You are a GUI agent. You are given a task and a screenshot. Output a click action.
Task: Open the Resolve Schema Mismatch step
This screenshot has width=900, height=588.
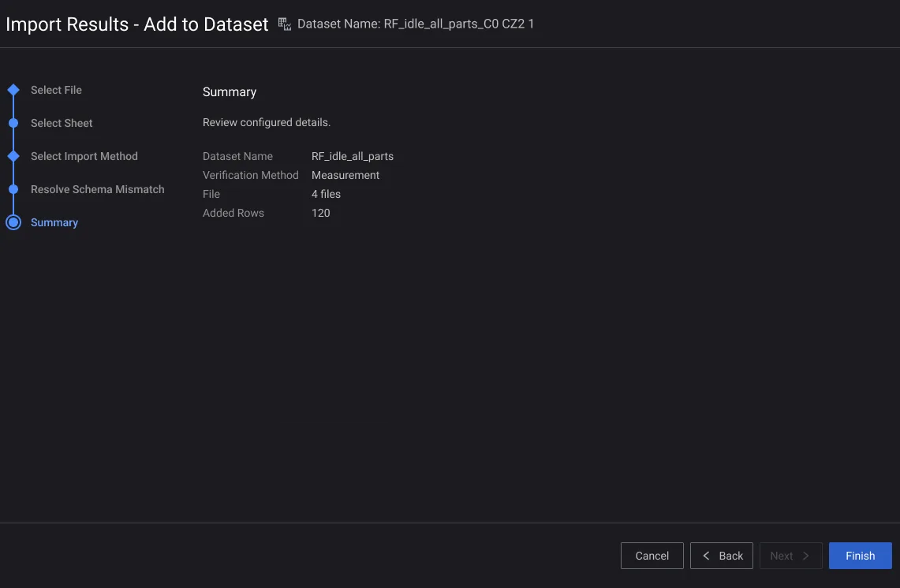(98, 189)
